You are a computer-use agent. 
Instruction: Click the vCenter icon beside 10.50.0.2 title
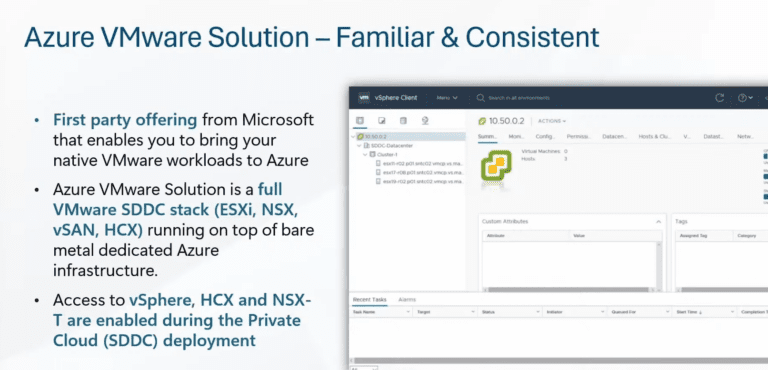click(x=482, y=121)
